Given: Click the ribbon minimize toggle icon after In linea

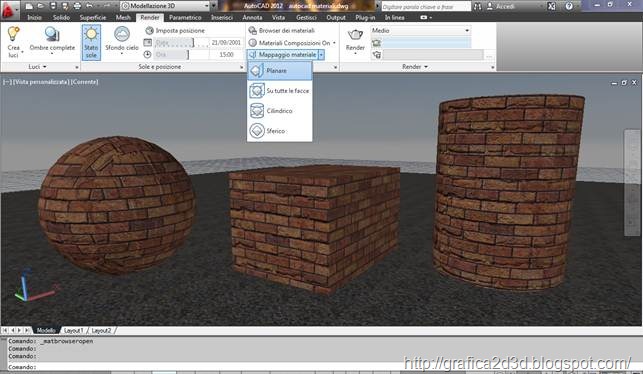Looking at the screenshot, I should tap(424, 18).
